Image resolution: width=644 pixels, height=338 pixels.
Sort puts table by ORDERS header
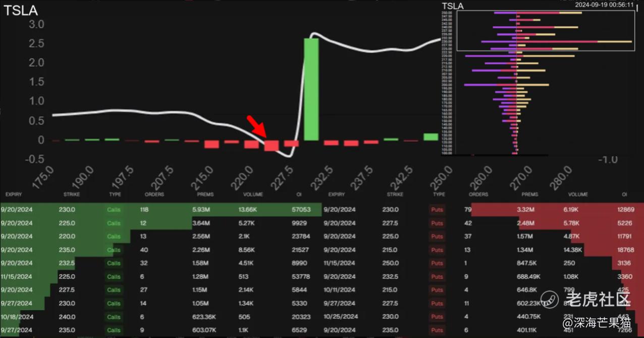478,194
